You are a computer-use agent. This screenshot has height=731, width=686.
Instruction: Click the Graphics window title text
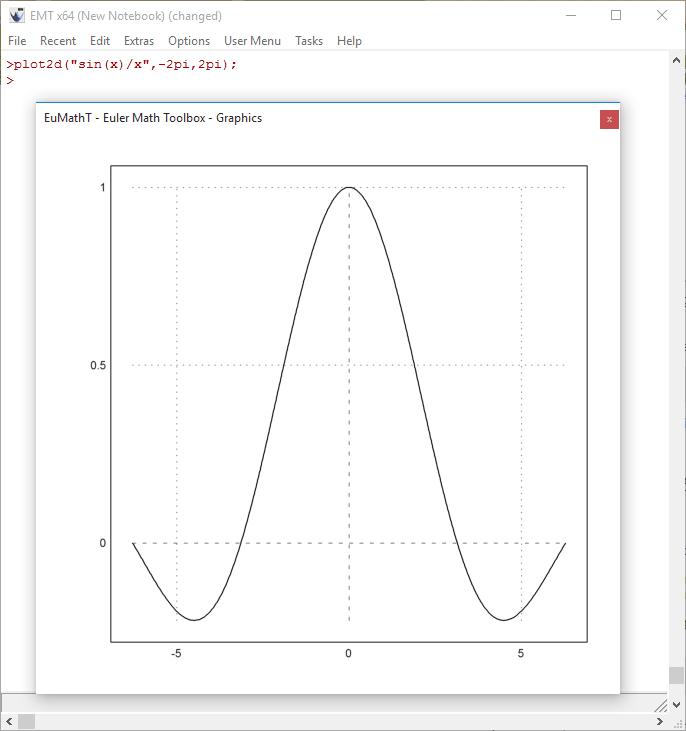[153, 118]
